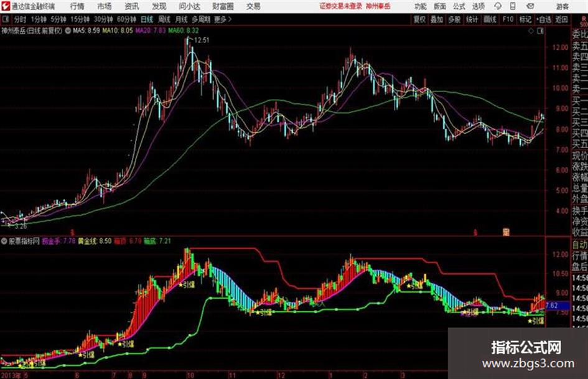Image resolution: width=588 pixels, height=379 pixels.
Task: Click the 复权 adjustment button
Action: (x=419, y=19)
